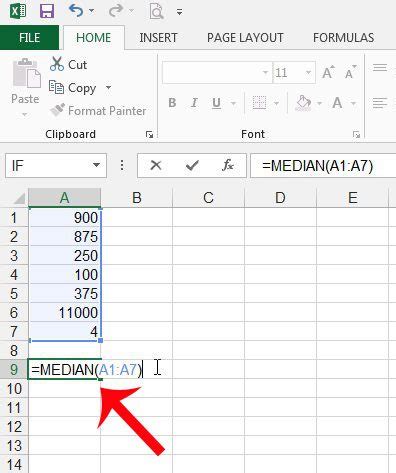Open the Fill Color dropdown arrow

[x=320, y=103]
